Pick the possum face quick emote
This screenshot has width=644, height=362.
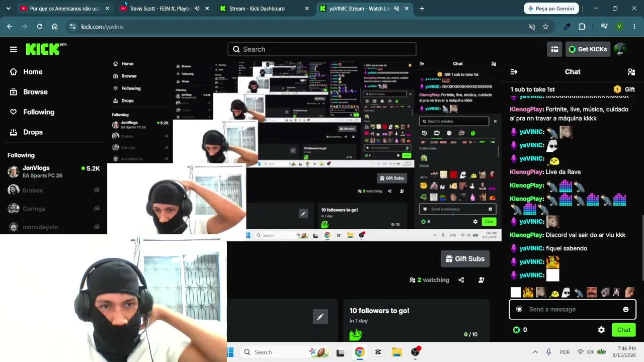tap(541, 292)
